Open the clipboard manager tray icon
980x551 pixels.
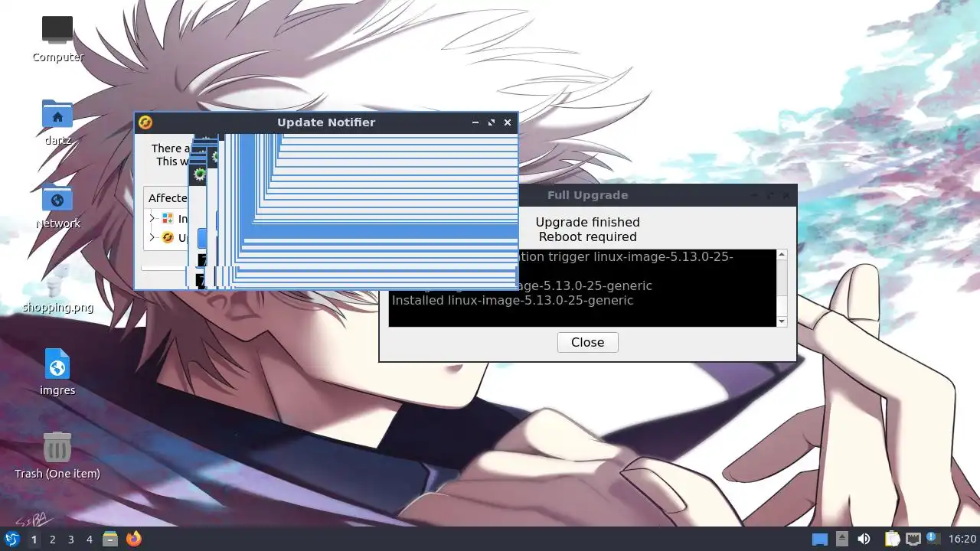tap(892, 540)
